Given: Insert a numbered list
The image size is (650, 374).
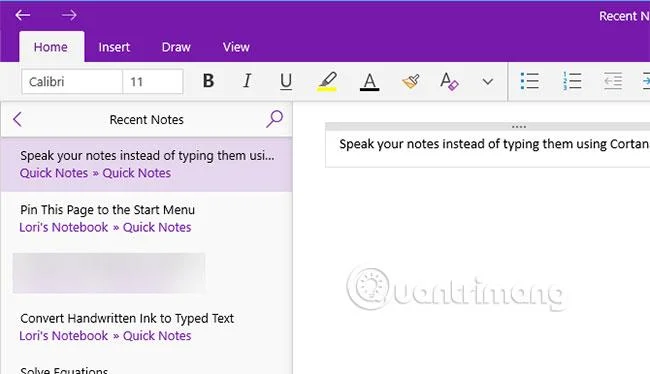Looking at the screenshot, I should pyautogui.click(x=572, y=81).
